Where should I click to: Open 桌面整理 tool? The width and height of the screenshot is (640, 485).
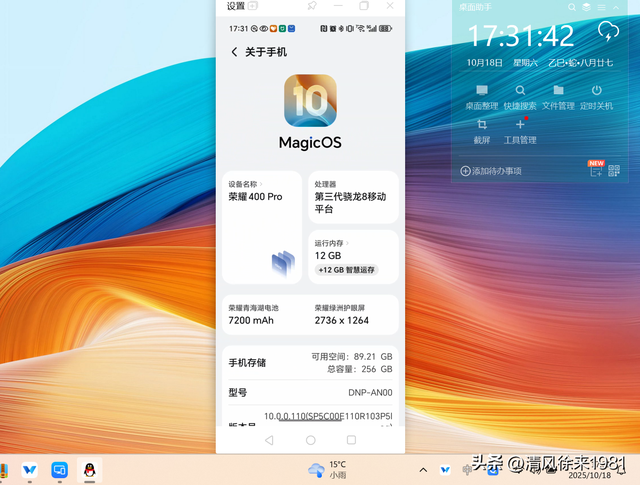(482, 98)
